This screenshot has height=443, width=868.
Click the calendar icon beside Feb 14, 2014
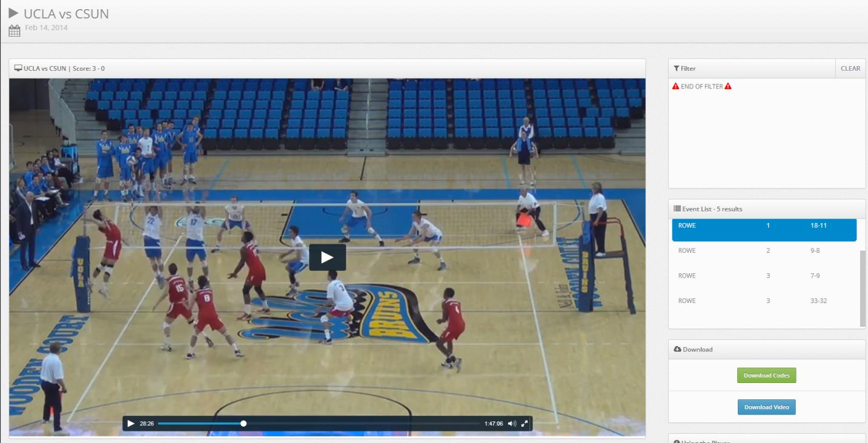[15, 31]
